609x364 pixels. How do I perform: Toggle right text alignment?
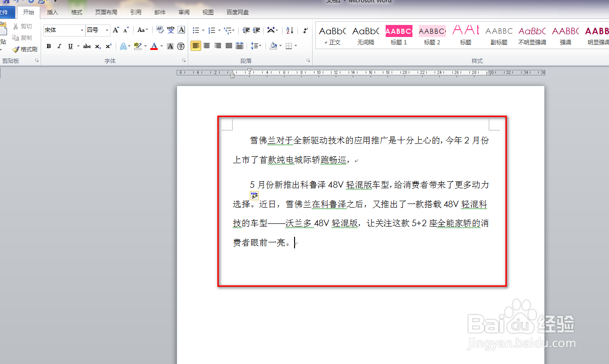(x=218, y=46)
